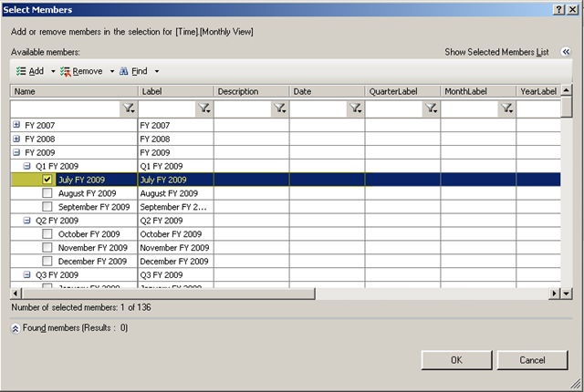Expand the FY 2008 tree node

[16, 139]
